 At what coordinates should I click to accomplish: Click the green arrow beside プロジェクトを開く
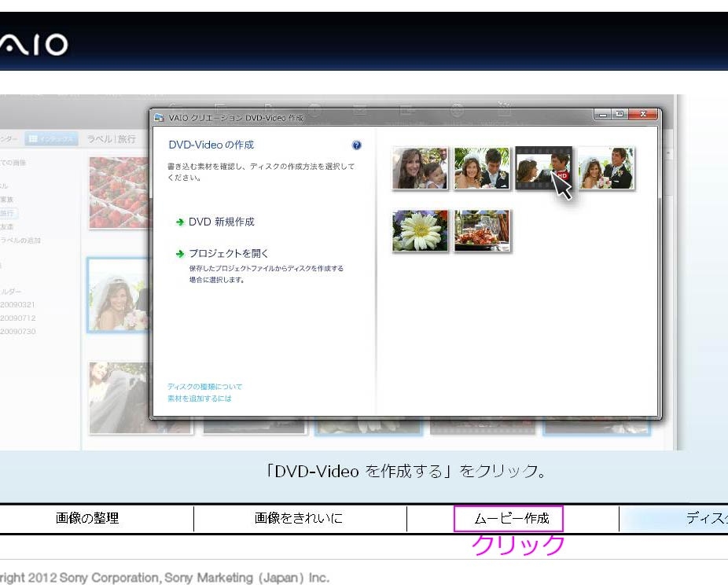(180, 254)
